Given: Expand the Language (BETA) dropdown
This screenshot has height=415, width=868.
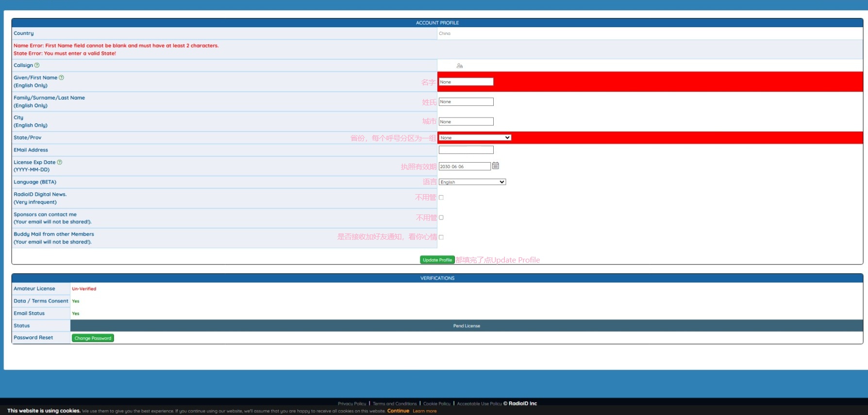Looking at the screenshot, I should 472,182.
